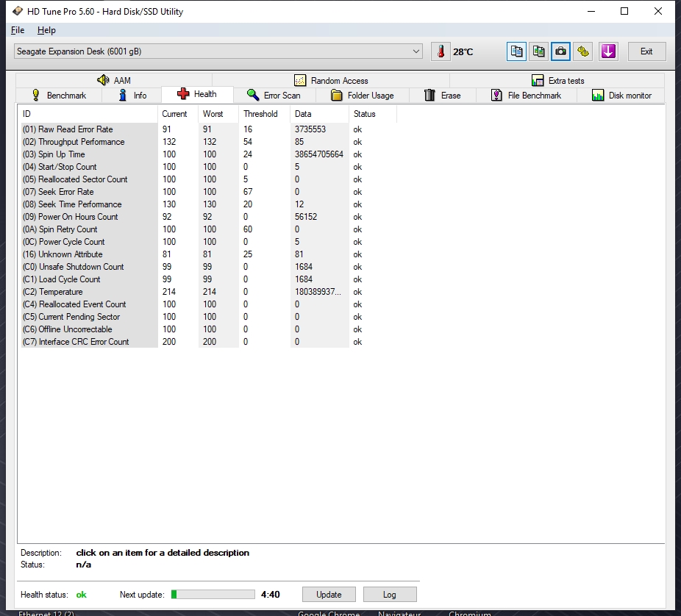The height and width of the screenshot is (616, 681).
Task: Open the Benchmark tab
Action: [x=59, y=96]
